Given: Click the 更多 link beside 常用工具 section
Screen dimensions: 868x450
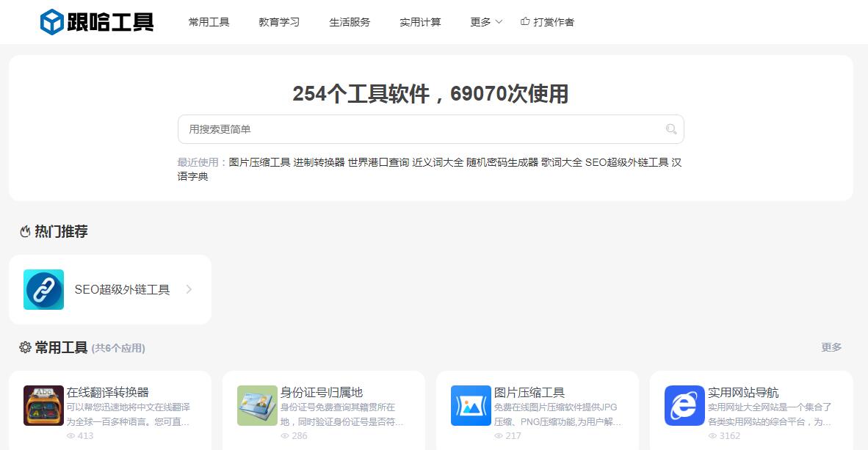Looking at the screenshot, I should (831, 347).
